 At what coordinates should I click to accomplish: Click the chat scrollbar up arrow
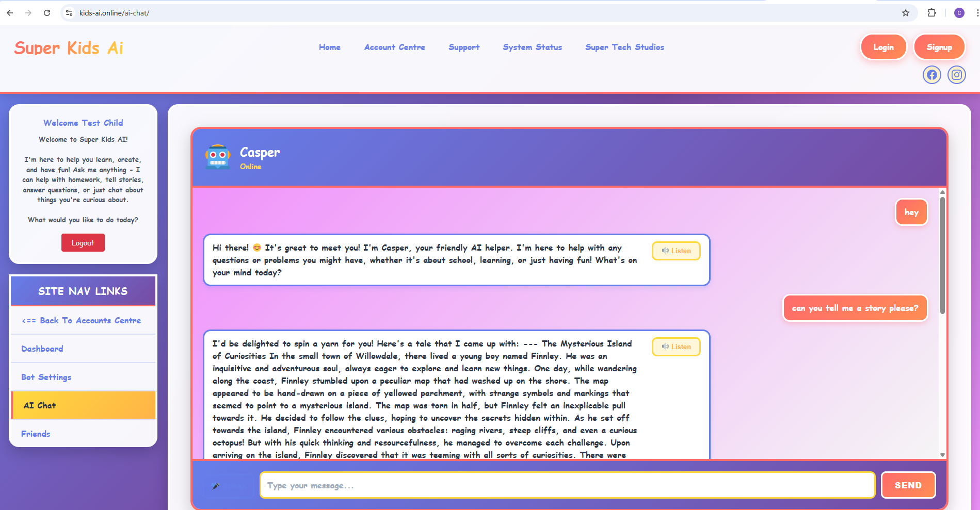(942, 192)
